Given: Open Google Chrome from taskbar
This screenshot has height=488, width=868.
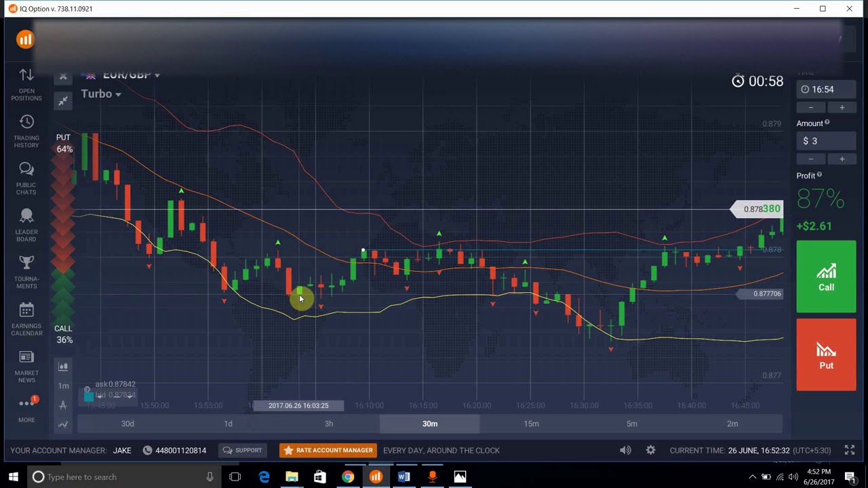Looking at the screenshot, I should point(347,477).
